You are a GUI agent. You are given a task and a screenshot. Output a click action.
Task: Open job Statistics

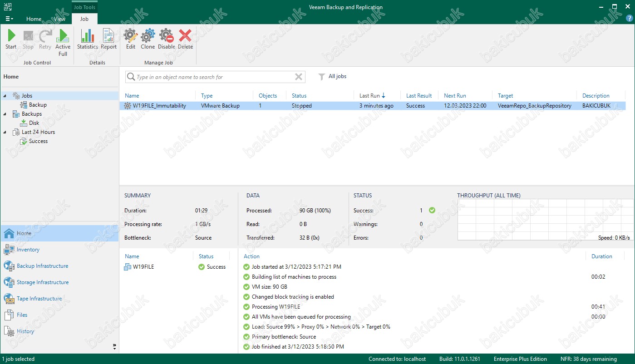pos(88,39)
